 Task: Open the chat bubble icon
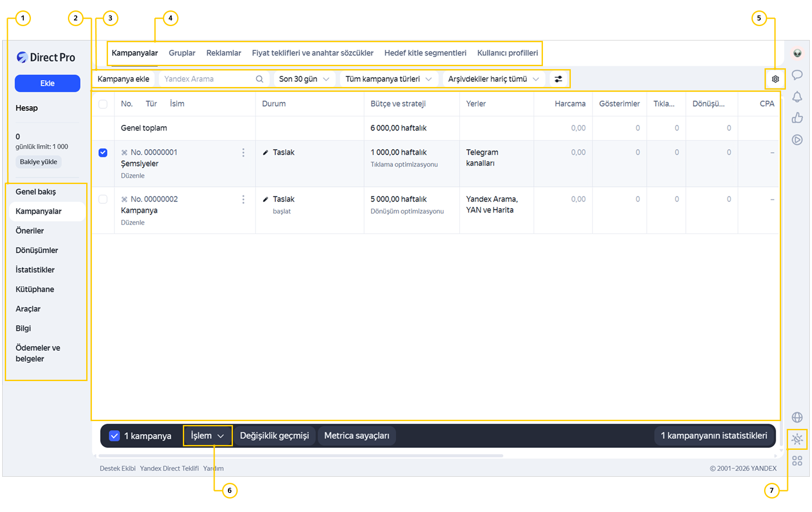click(x=797, y=75)
